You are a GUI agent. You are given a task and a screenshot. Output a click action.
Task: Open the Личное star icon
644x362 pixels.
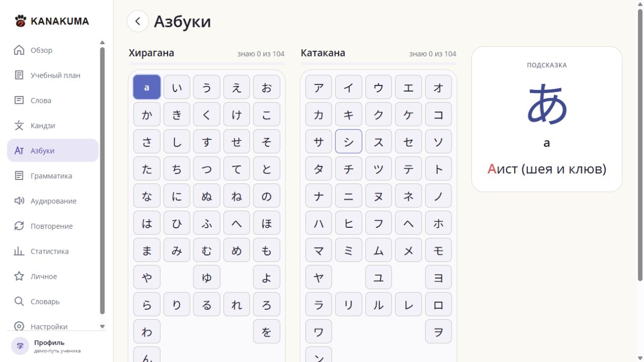19,276
